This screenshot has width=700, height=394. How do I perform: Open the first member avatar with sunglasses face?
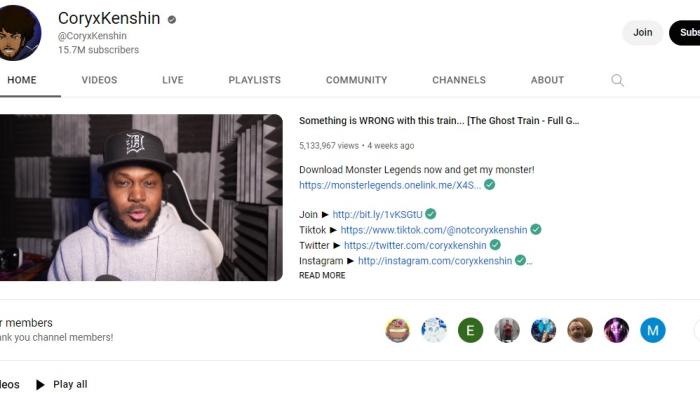[x=397, y=330]
